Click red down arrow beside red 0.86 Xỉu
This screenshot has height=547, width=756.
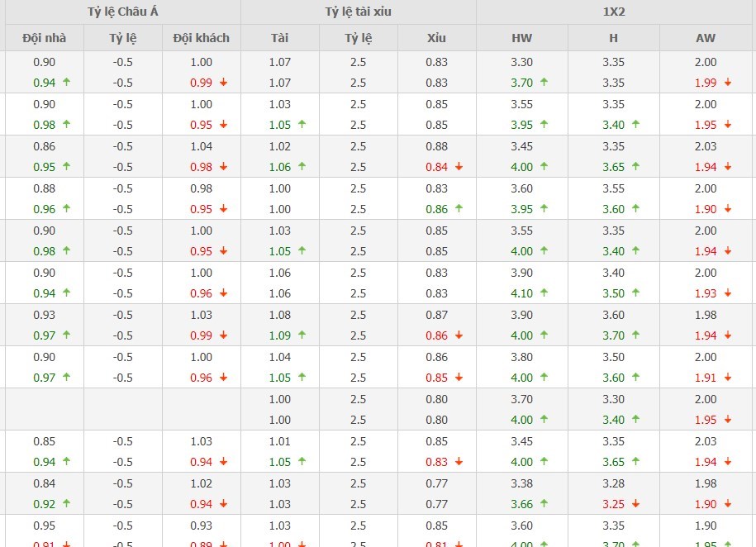[459, 335]
